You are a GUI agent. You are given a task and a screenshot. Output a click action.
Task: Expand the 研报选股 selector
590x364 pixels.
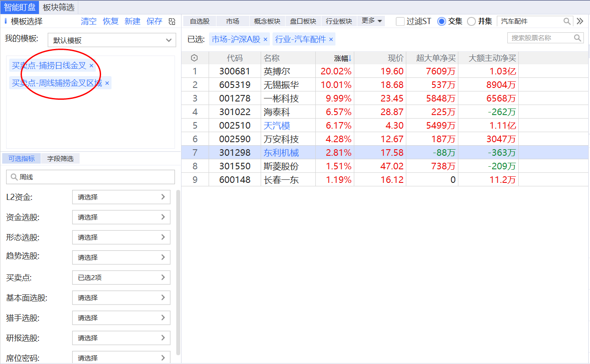pos(121,338)
